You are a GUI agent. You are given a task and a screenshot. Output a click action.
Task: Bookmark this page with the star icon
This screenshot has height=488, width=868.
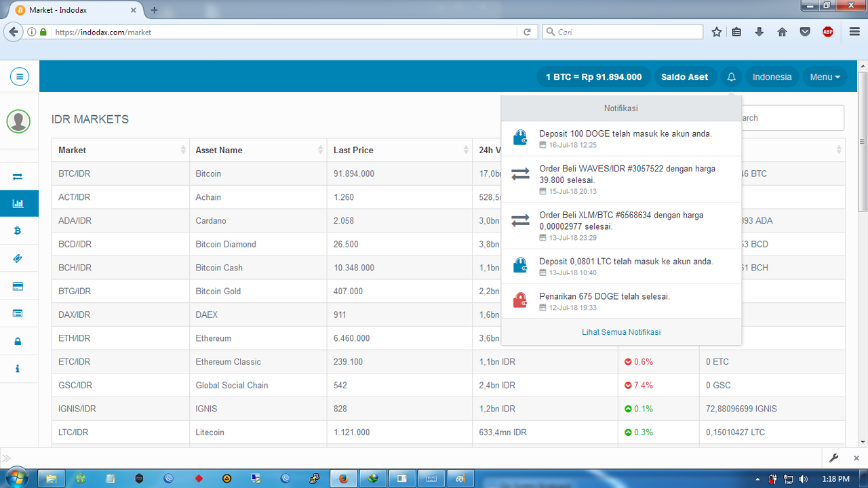pyautogui.click(x=717, y=32)
